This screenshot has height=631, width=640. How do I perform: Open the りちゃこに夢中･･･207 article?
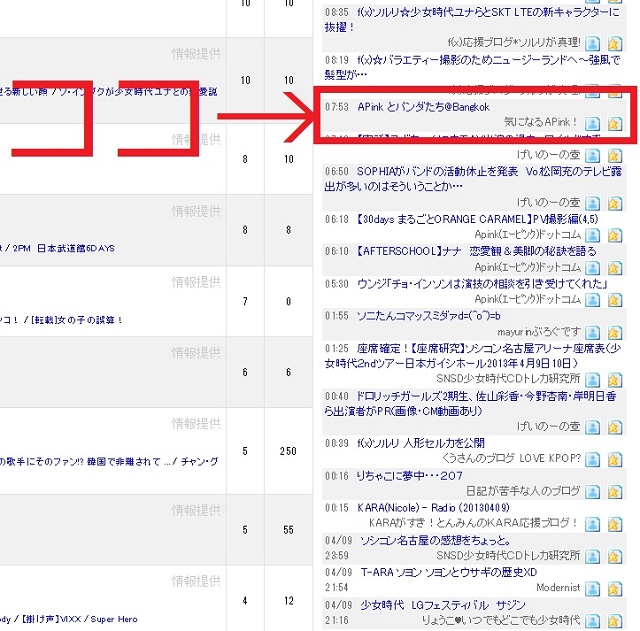coord(409,475)
